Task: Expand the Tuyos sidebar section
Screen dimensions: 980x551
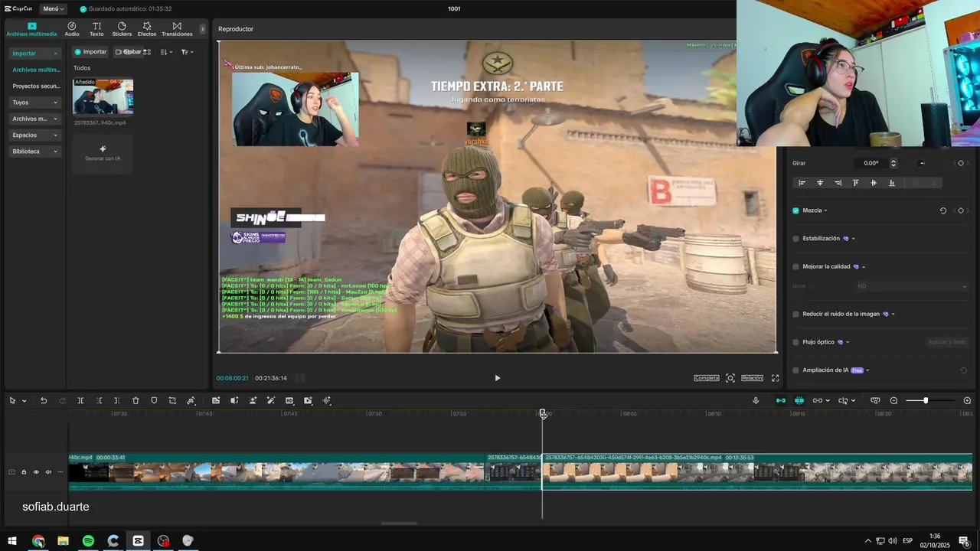Action: (35, 103)
